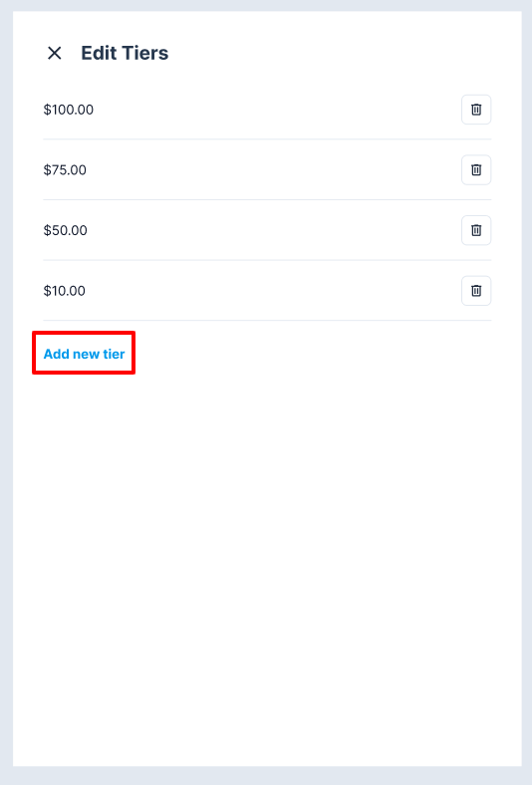Screen dimensions: 532x785
Task: Select the $100.00 amount text
Action: (x=69, y=110)
